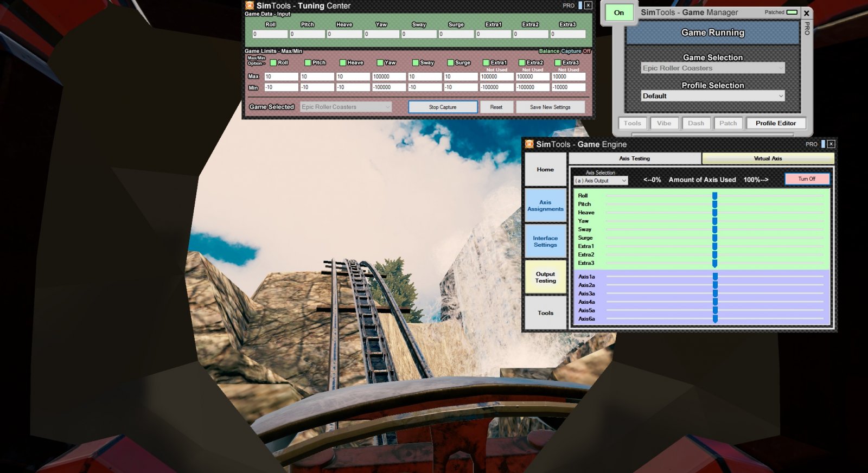Click the SimTools logo icon in Tuning Center title
The height and width of the screenshot is (473, 868).
pyautogui.click(x=250, y=5)
